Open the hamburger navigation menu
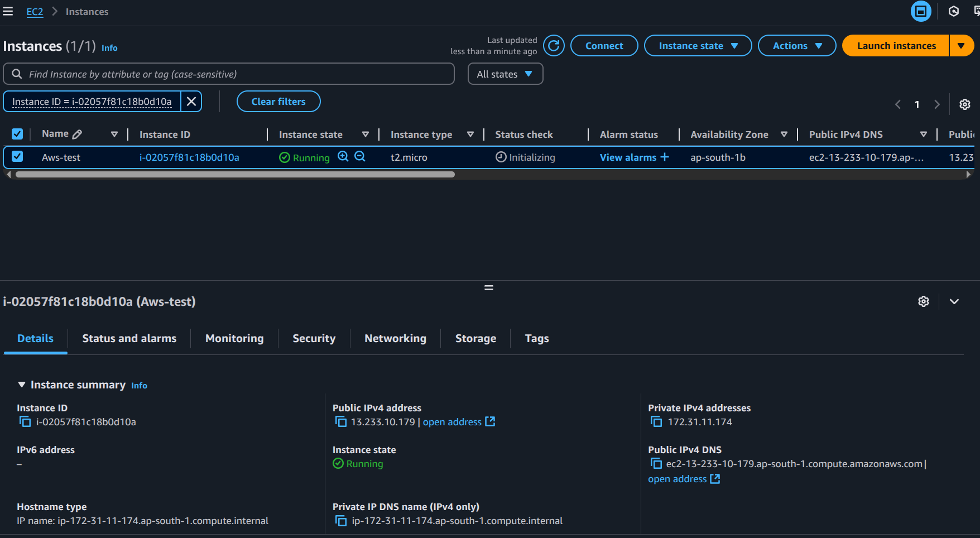This screenshot has height=538, width=980. 8,12
